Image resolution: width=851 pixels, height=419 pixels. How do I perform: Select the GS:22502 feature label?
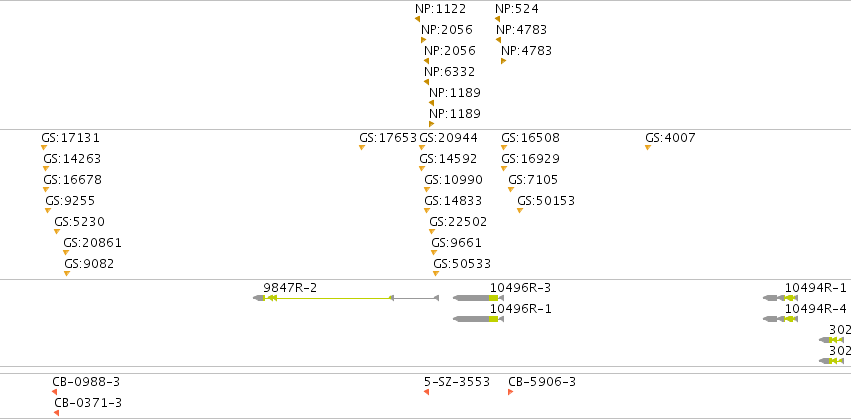click(x=458, y=221)
